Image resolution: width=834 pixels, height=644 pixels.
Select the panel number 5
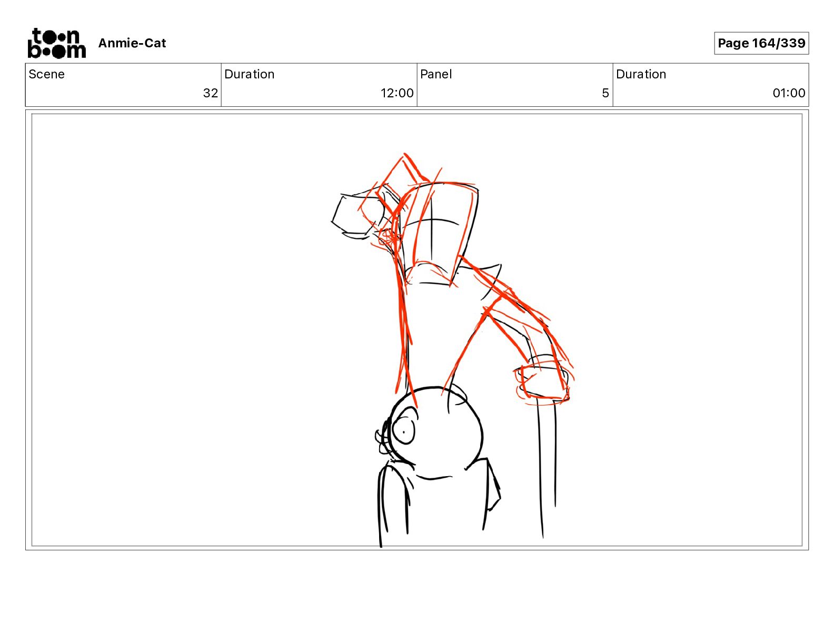tap(605, 93)
